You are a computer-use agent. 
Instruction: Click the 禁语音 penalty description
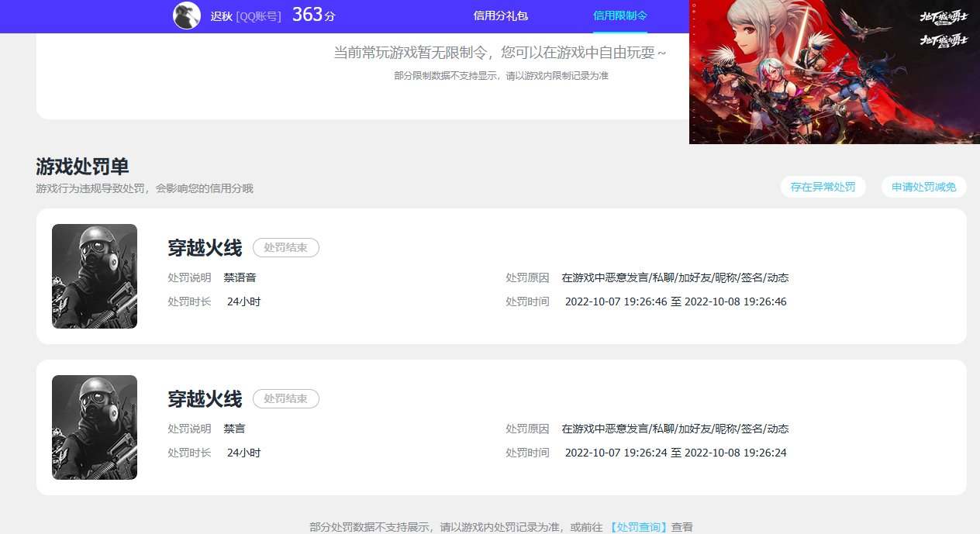tap(240, 277)
